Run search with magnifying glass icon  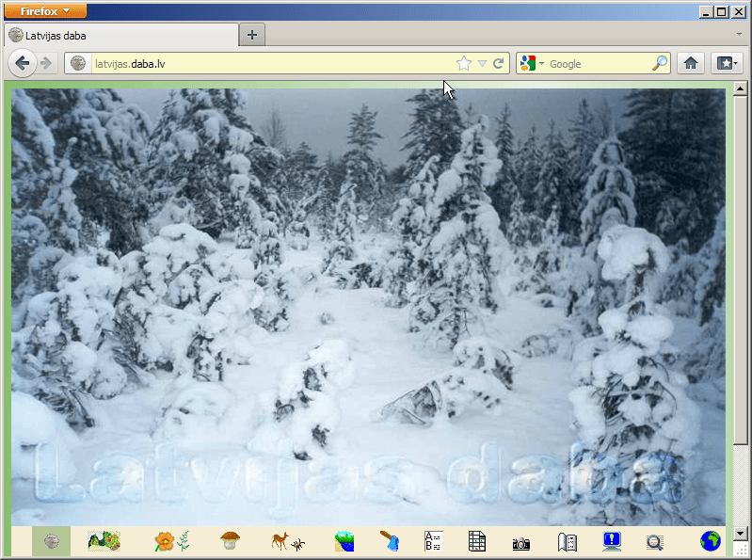coord(660,63)
